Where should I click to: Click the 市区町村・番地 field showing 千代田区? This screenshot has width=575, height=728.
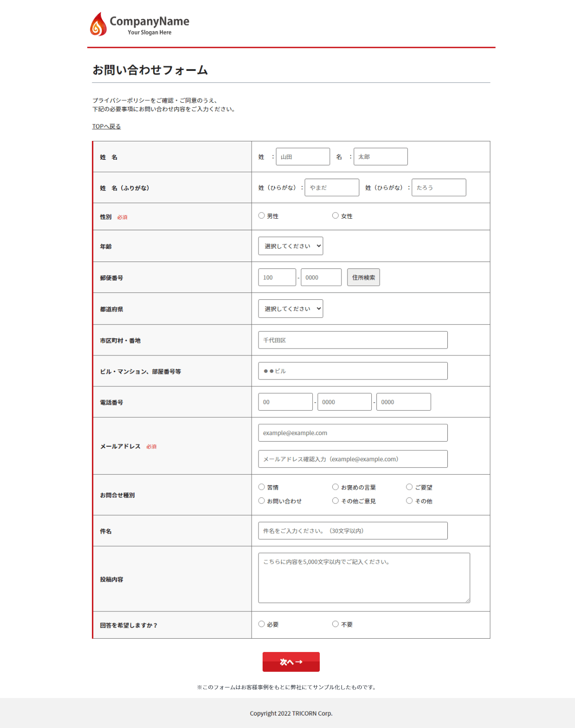[x=353, y=340]
